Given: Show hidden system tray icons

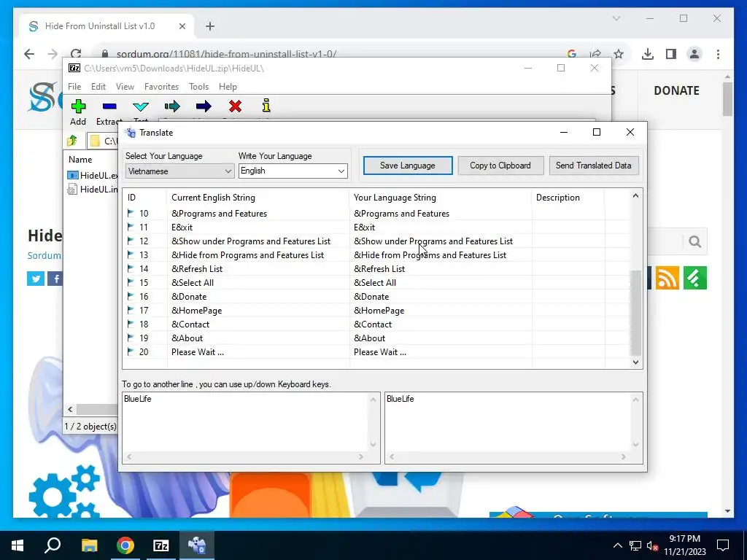Looking at the screenshot, I should tap(617, 545).
